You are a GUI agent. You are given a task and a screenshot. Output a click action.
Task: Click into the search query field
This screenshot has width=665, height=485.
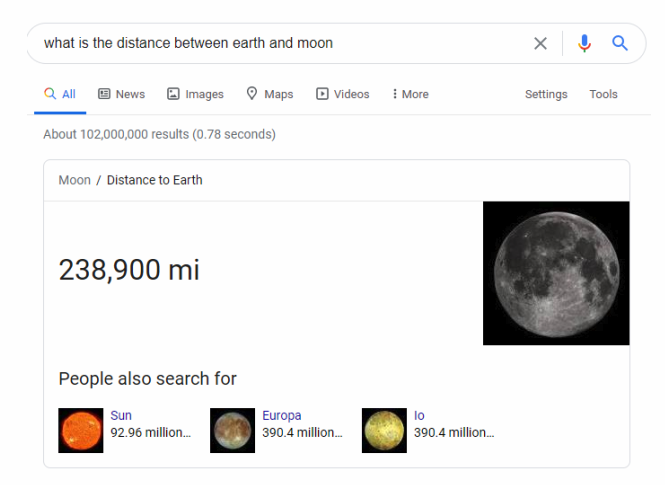[x=280, y=43]
